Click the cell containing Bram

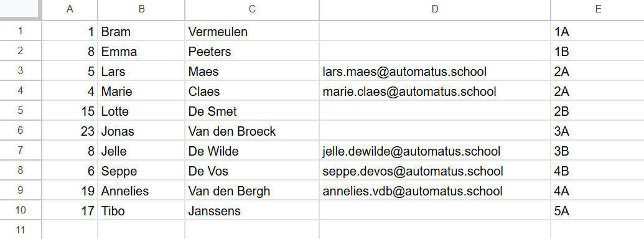(x=141, y=31)
